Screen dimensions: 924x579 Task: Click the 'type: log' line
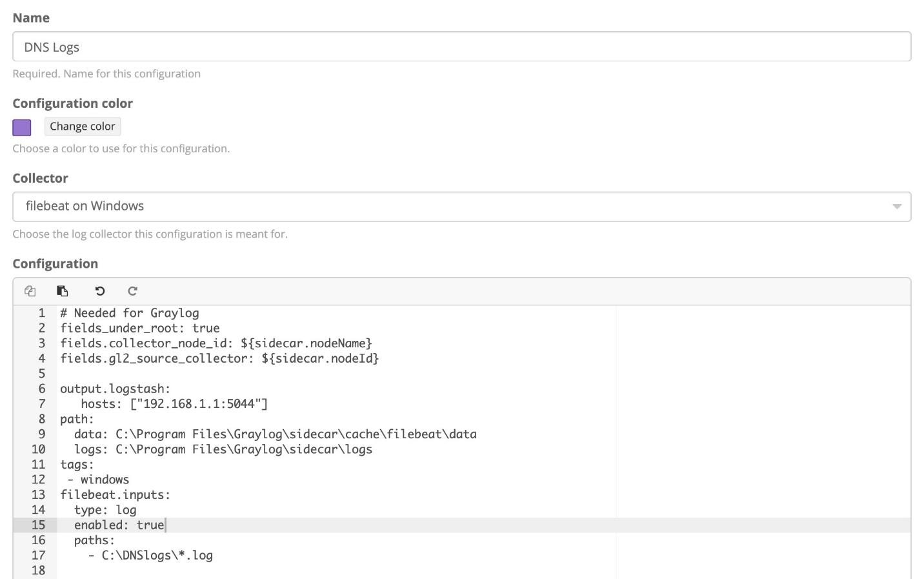tap(105, 510)
